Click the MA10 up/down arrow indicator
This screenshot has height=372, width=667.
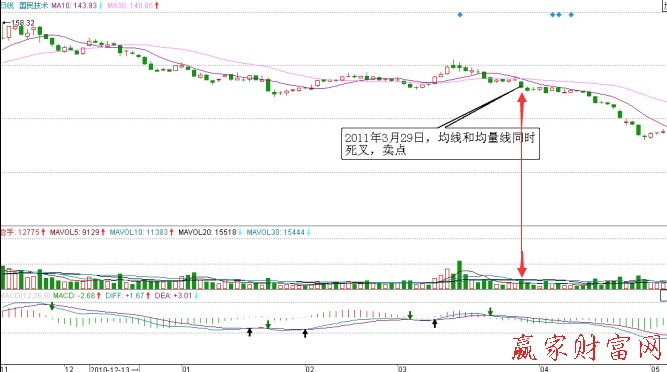[101, 6]
